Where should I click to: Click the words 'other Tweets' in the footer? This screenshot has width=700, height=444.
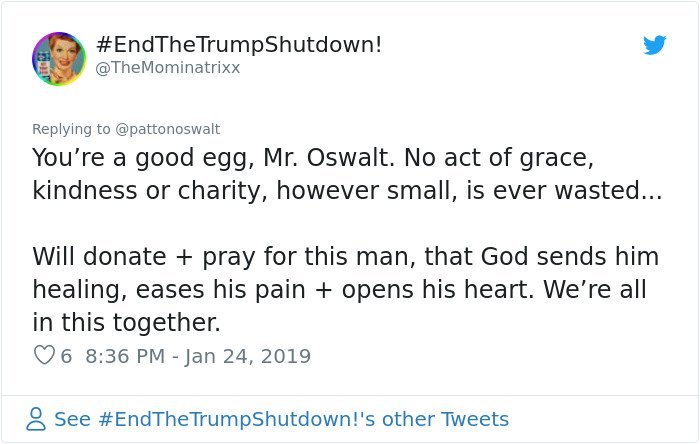pos(446,419)
